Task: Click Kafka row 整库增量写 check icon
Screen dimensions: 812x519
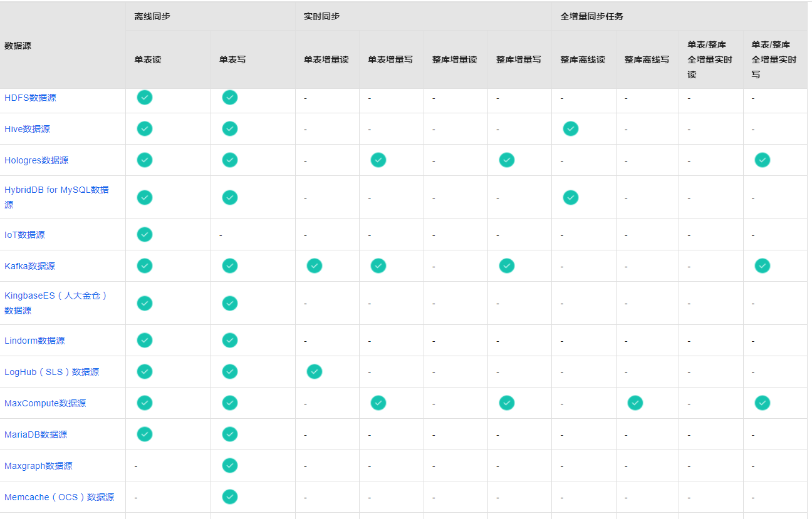Action: [x=507, y=265]
